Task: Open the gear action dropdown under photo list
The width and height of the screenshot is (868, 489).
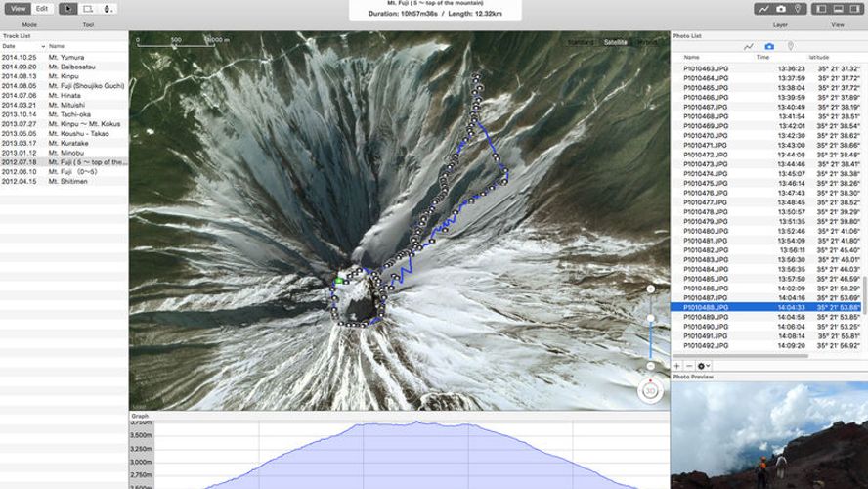Action: 703,366
